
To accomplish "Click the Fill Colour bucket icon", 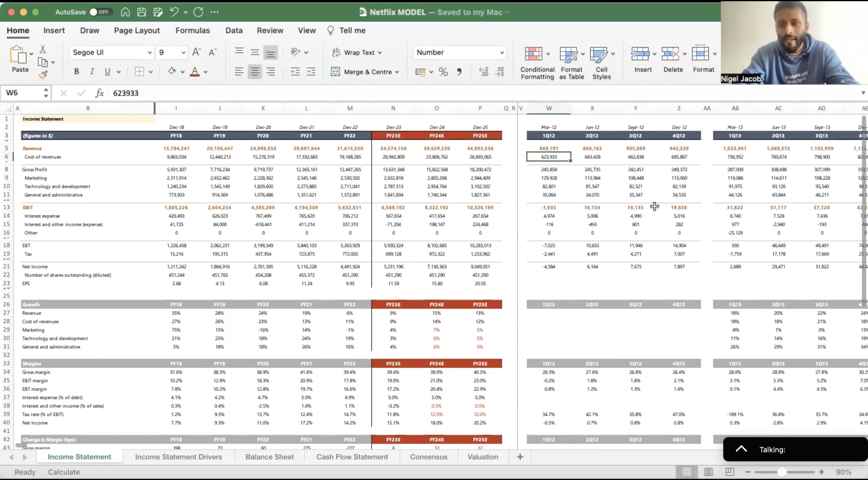I will 172,71.
